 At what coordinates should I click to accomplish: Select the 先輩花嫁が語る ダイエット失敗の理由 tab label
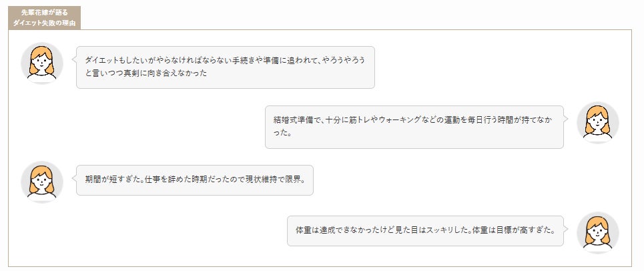click(x=43, y=18)
